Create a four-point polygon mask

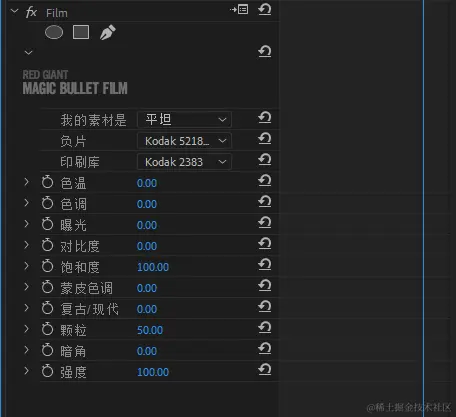pyautogui.click(x=81, y=32)
